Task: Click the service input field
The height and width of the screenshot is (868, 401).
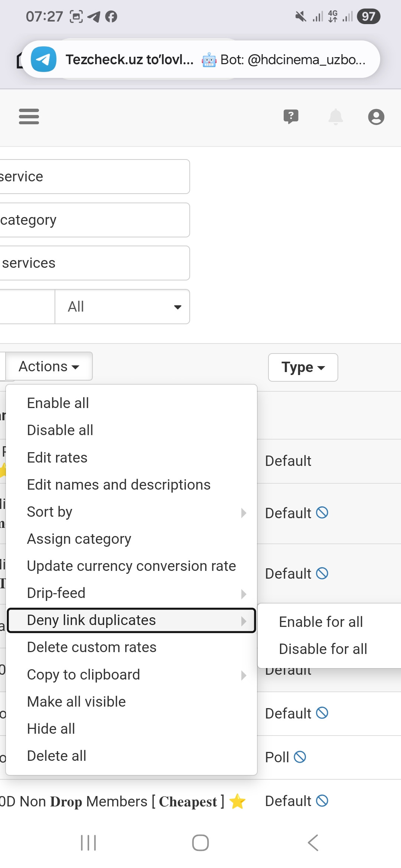Action: (95, 177)
